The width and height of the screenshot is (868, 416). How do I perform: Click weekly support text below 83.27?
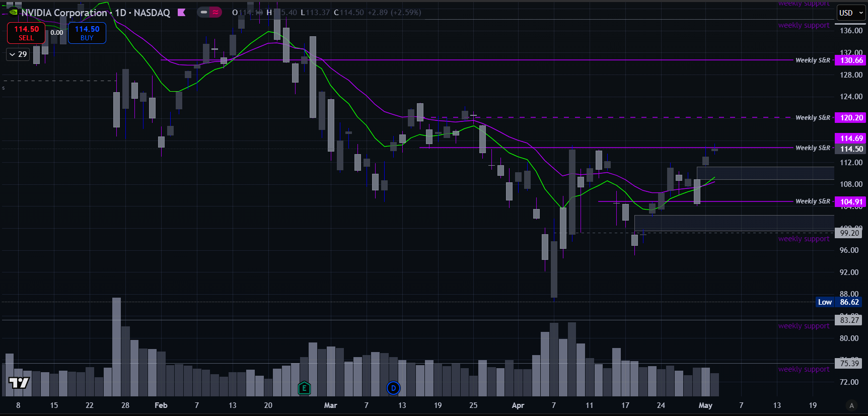pos(804,326)
